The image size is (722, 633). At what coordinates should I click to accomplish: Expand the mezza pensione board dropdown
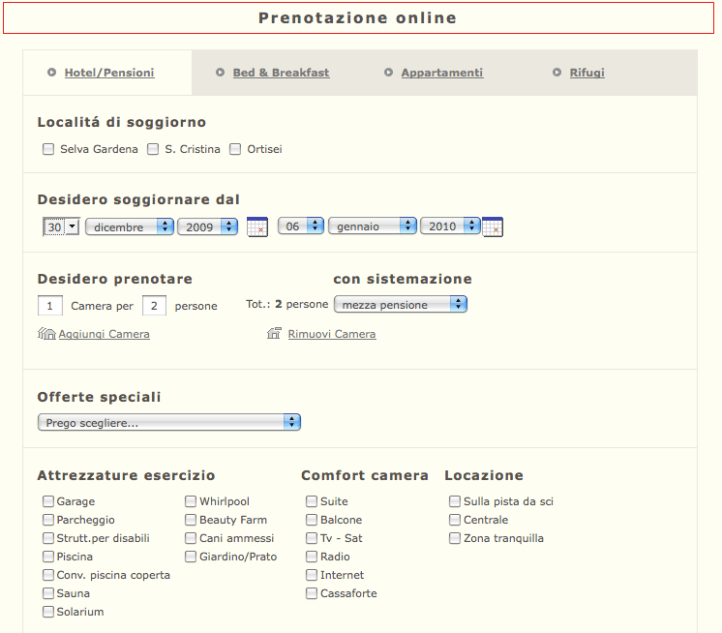(x=400, y=305)
